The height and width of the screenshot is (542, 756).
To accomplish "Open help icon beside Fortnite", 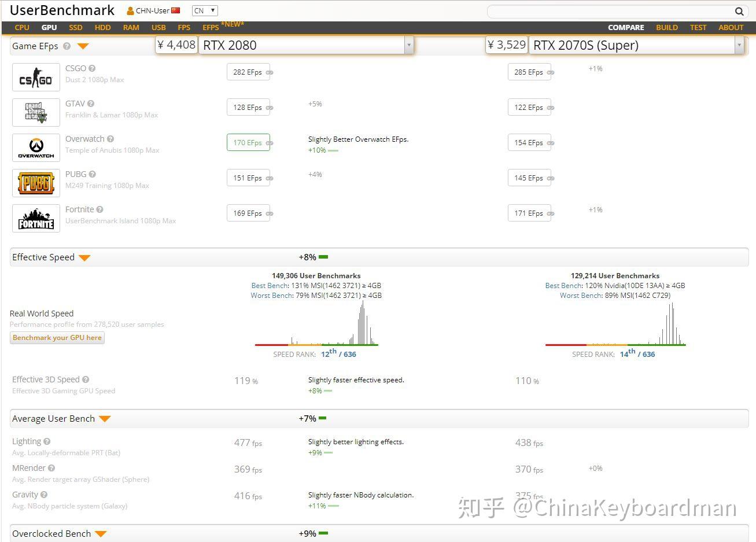I will [100, 209].
